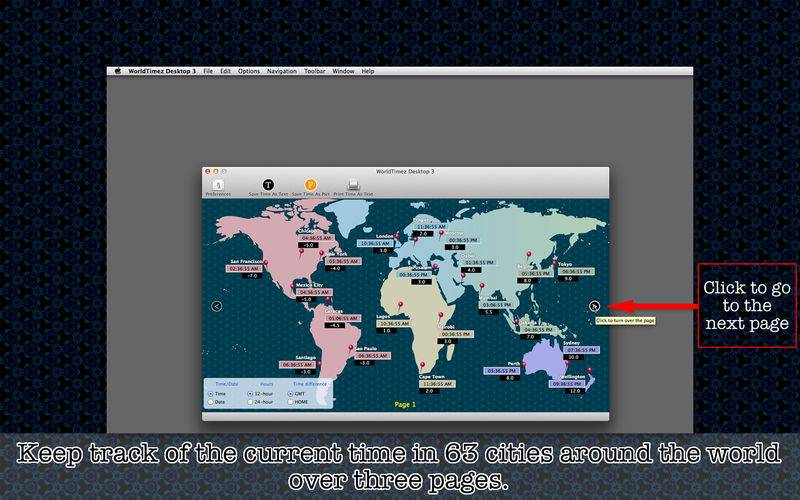Click the Santiago map pin
This screenshot has width=800, height=500.
319,364
